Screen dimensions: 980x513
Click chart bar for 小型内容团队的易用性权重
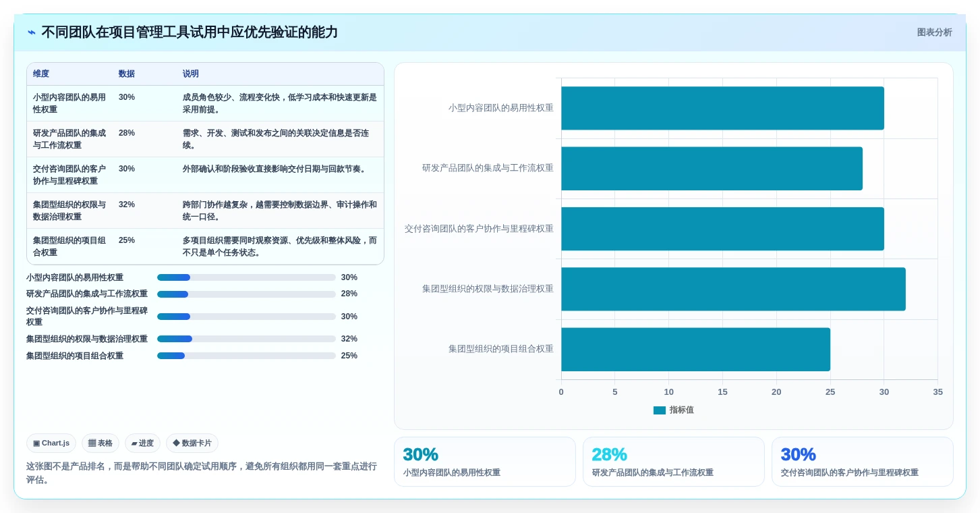(722, 108)
